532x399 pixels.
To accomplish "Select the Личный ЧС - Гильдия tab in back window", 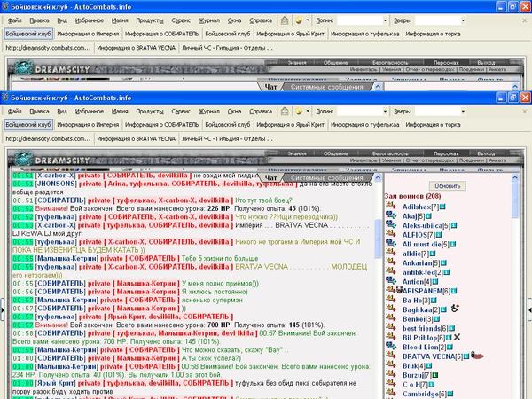I will pos(227,48).
